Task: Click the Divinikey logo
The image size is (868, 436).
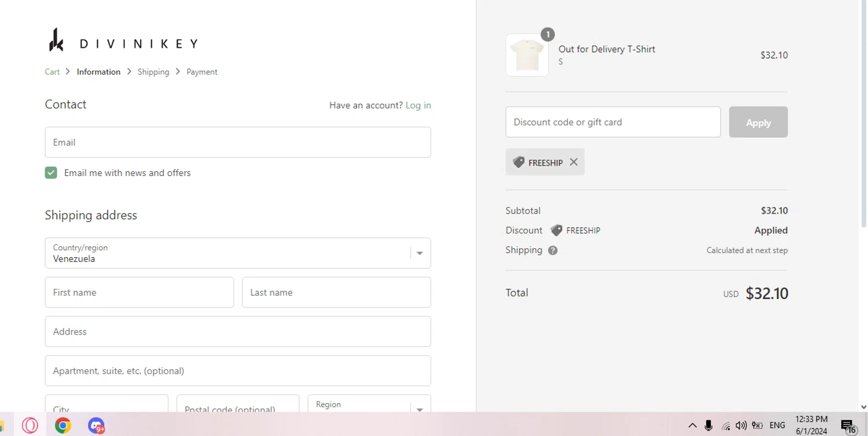Action: [123, 42]
